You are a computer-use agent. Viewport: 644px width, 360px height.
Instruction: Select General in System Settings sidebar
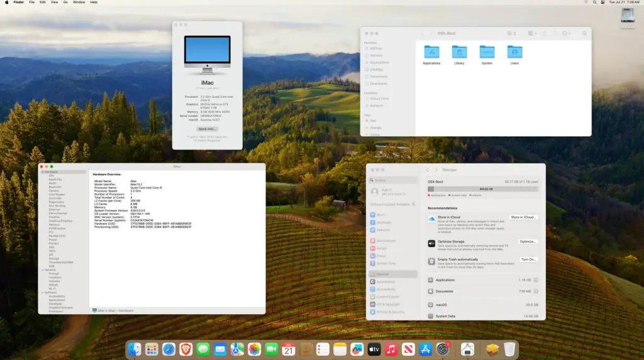(x=394, y=274)
